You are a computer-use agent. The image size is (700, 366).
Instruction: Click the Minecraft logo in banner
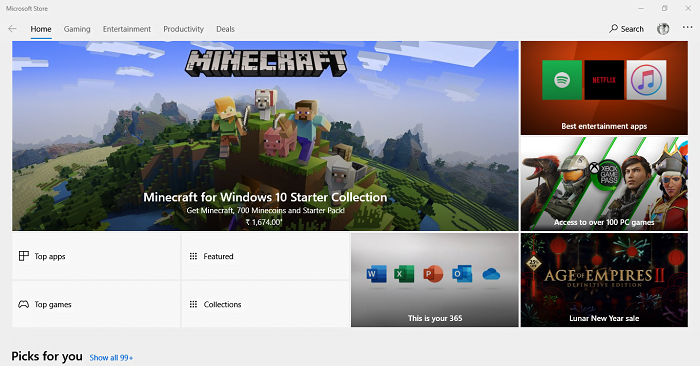click(266, 62)
